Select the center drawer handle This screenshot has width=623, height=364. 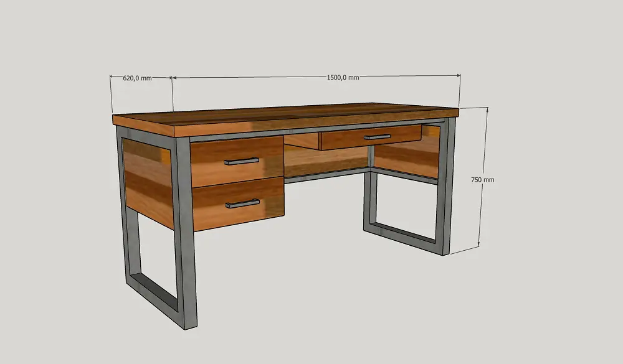coord(377,136)
